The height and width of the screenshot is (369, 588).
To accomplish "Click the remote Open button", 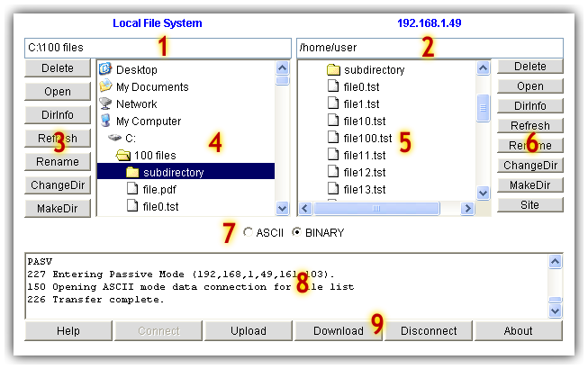I will pos(530,86).
